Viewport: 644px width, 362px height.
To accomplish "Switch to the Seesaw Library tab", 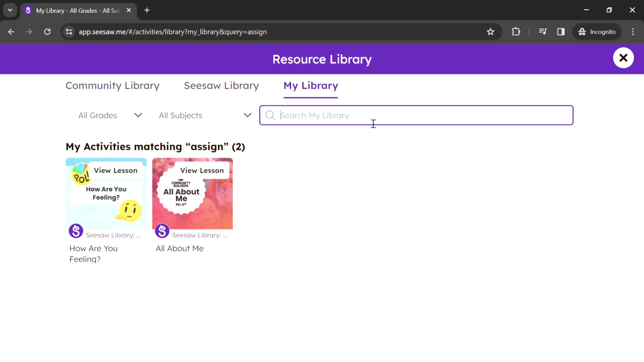I will click(x=222, y=86).
